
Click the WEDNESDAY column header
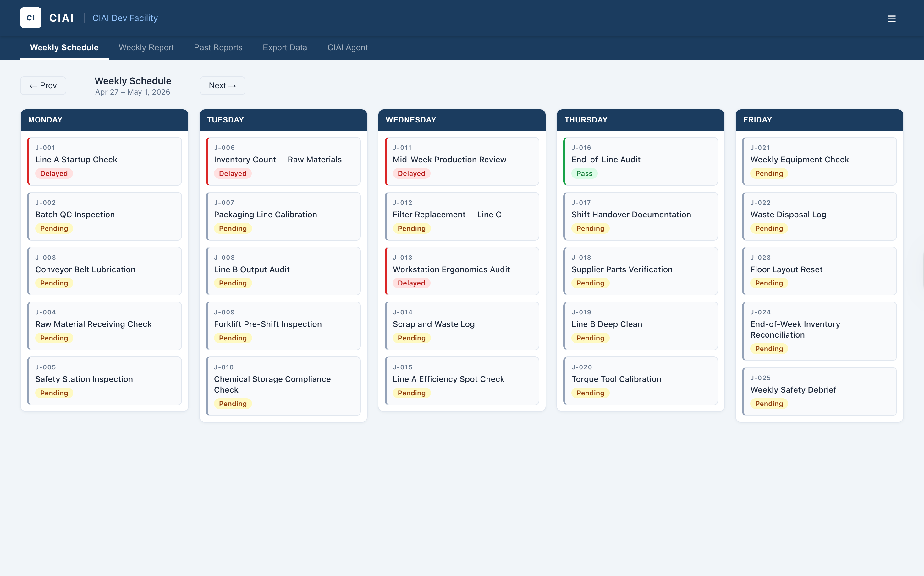coord(462,120)
